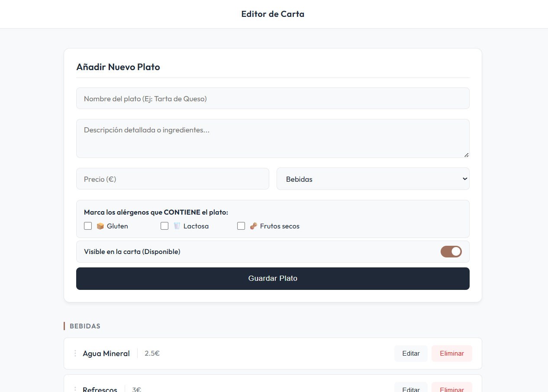Click drag handle beside Refrescos
This screenshot has height=392, width=548.
[x=75, y=389]
